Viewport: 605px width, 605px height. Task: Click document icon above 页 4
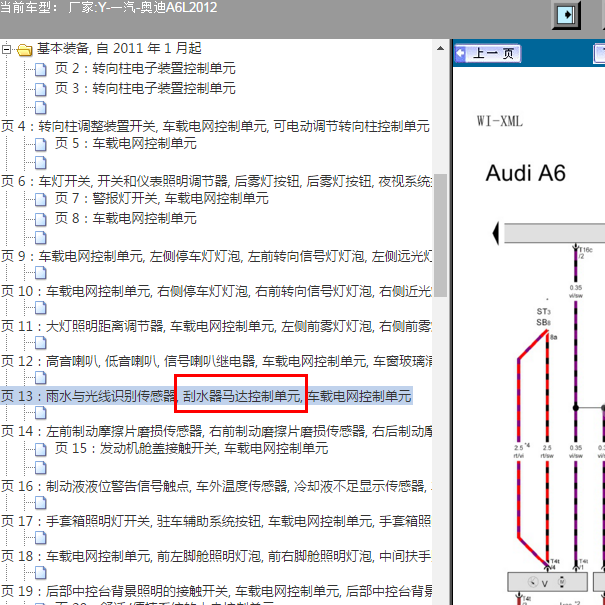click(41, 108)
